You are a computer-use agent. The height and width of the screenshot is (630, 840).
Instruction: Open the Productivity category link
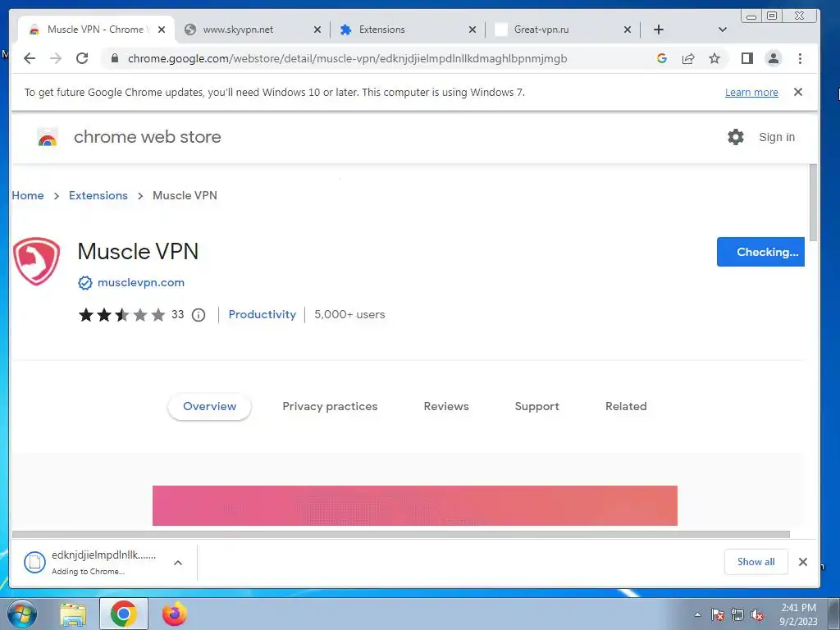pyautogui.click(x=262, y=314)
